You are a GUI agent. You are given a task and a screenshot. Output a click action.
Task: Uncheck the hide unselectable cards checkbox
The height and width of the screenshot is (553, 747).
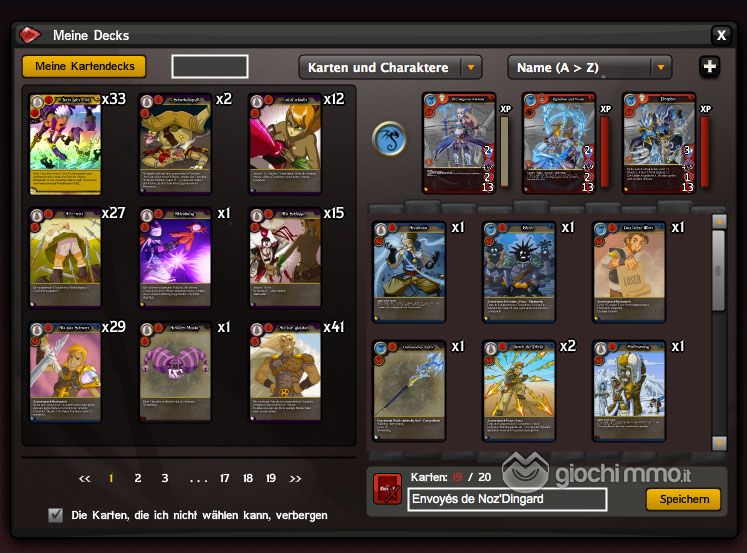point(55,515)
